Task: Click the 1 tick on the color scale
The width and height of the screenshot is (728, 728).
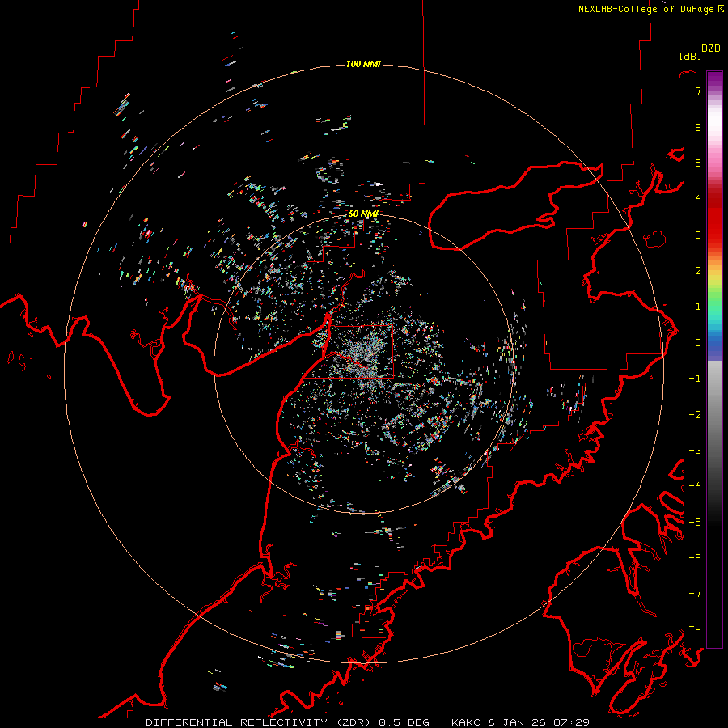Action: 698,307
